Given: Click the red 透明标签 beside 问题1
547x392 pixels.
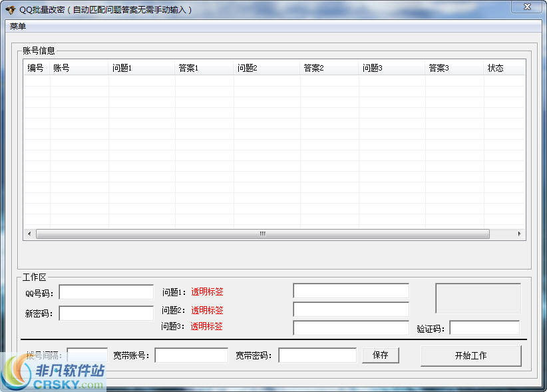Looking at the screenshot, I should point(207,292).
